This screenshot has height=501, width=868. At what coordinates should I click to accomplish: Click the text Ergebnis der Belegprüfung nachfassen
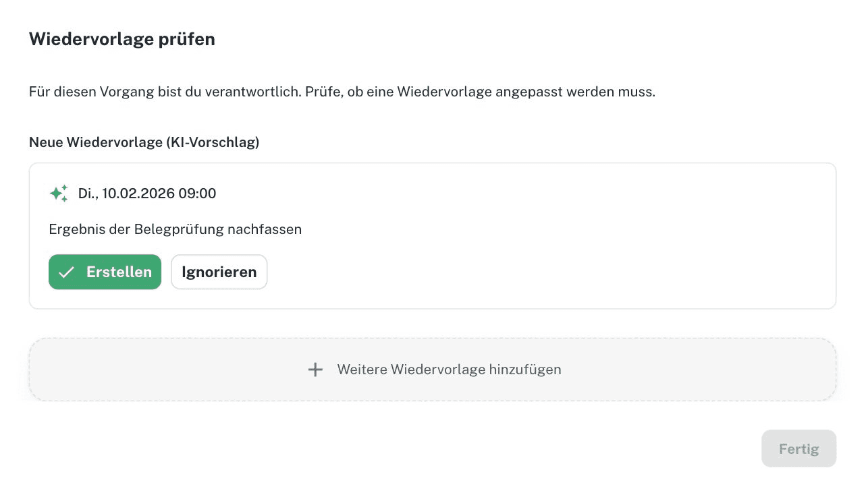[x=175, y=229]
